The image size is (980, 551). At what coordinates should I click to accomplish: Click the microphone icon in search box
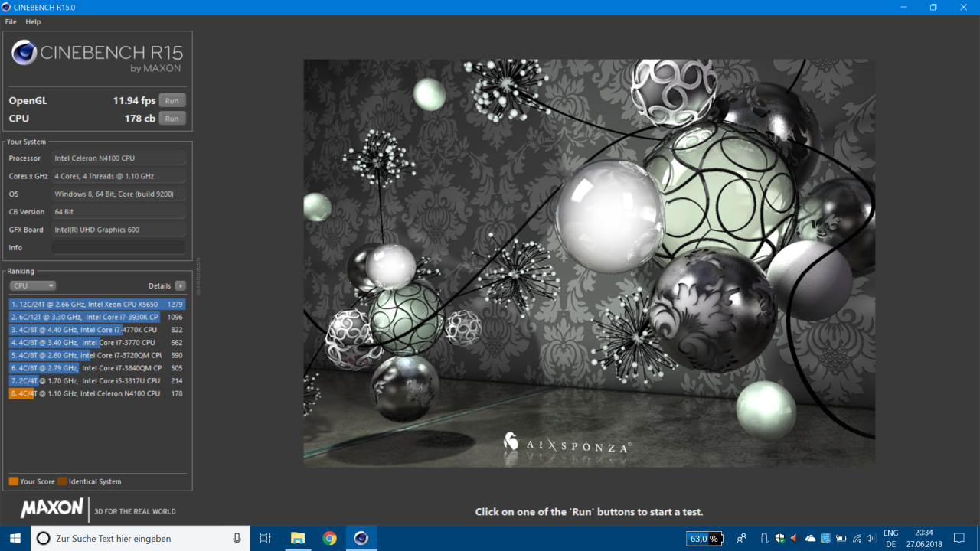(x=237, y=538)
